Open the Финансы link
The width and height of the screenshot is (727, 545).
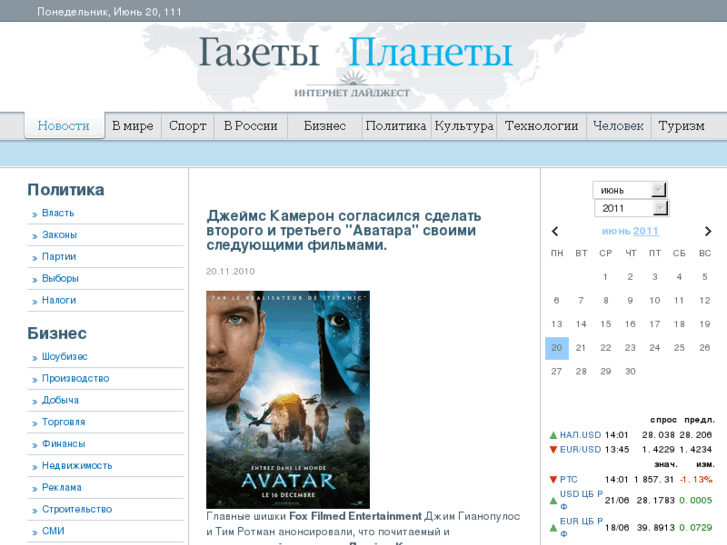click(64, 444)
